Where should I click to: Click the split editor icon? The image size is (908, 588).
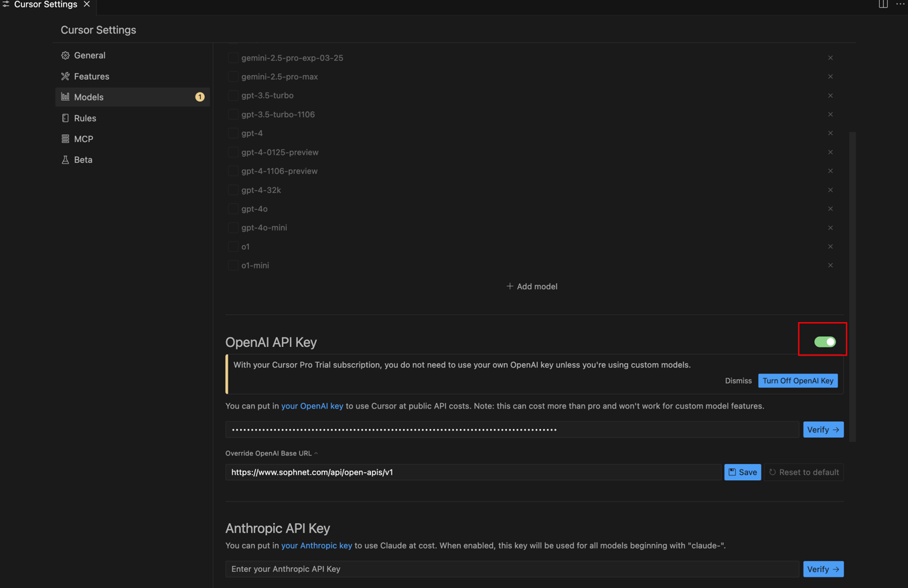pyautogui.click(x=883, y=4)
